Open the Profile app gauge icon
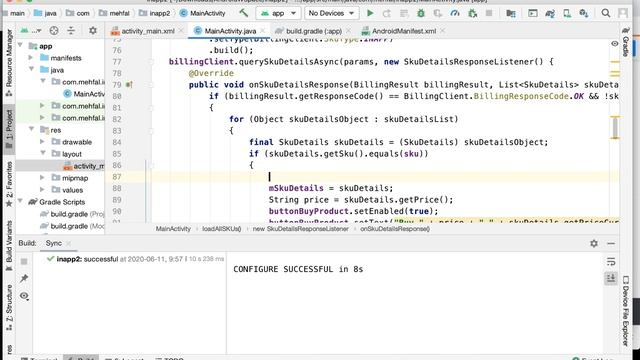This screenshot has width=640, height=360. (455, 13)
